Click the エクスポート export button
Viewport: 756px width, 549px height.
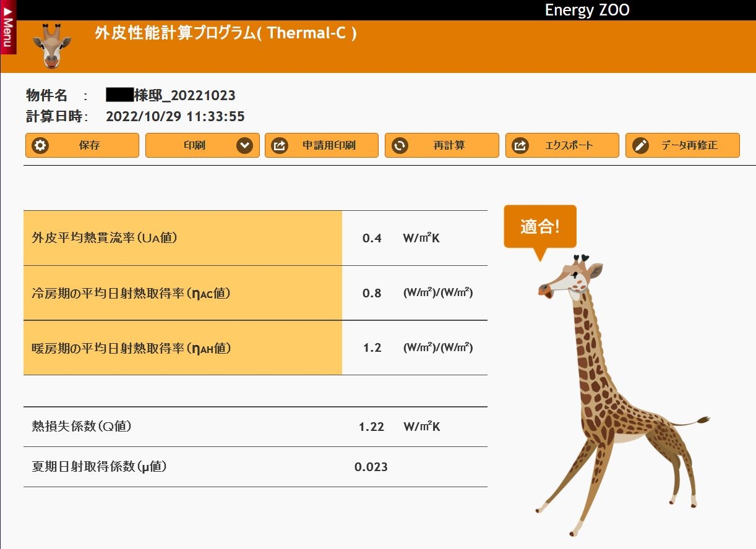(562, 145)
